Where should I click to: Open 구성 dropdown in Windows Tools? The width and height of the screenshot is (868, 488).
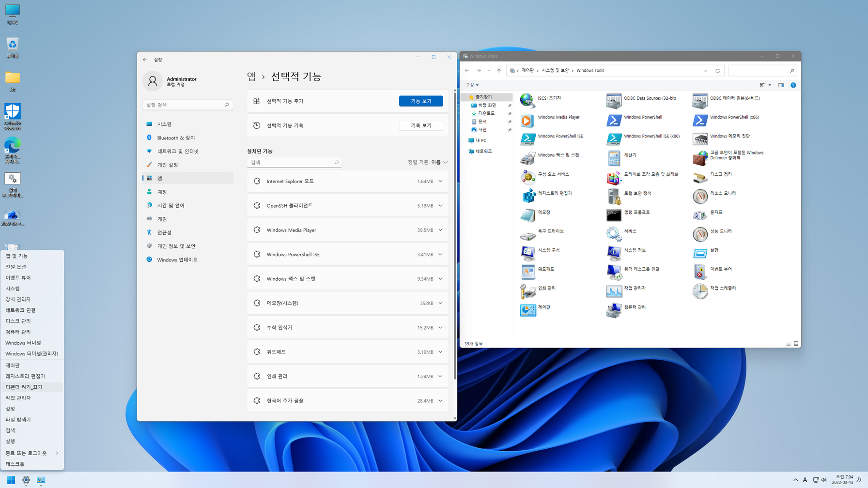coord(472,85)
